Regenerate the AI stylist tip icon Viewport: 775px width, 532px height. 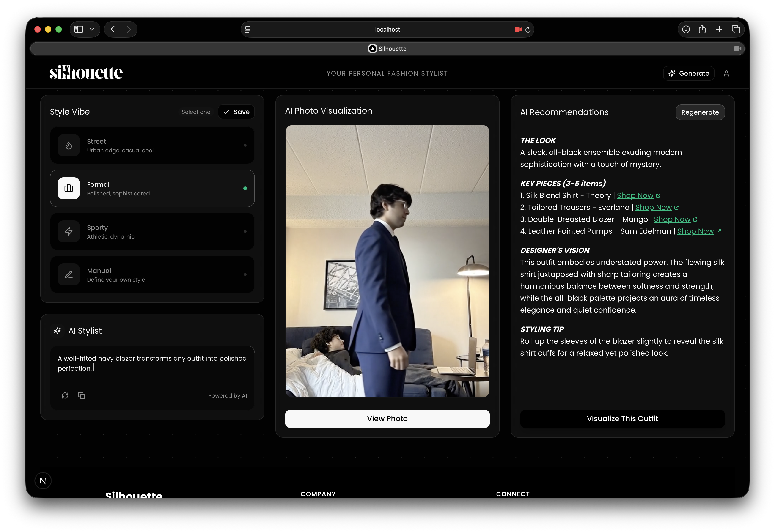coord(65,395)
